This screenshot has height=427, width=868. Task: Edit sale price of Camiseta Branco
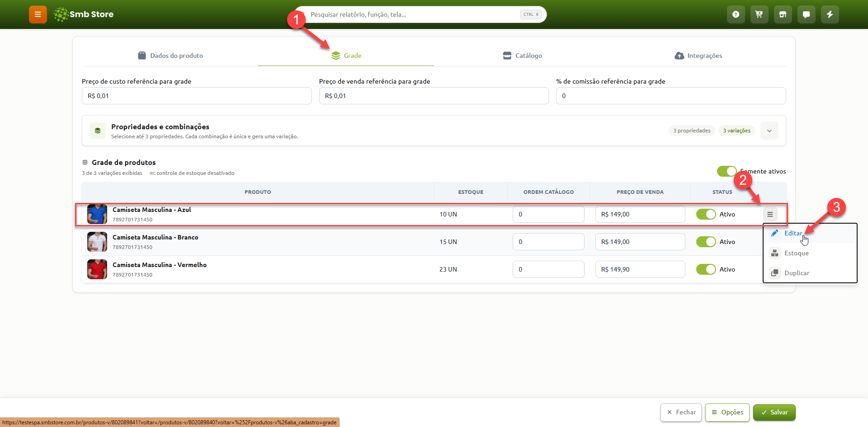[640, 242]
